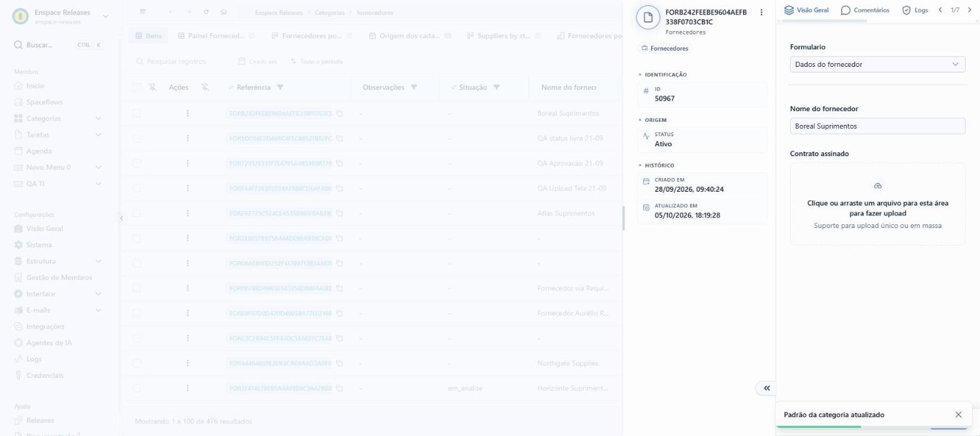The image size is (980, 436).
Task: Expand the Novo Menu 0 sidebar menu
Action: 99,167
